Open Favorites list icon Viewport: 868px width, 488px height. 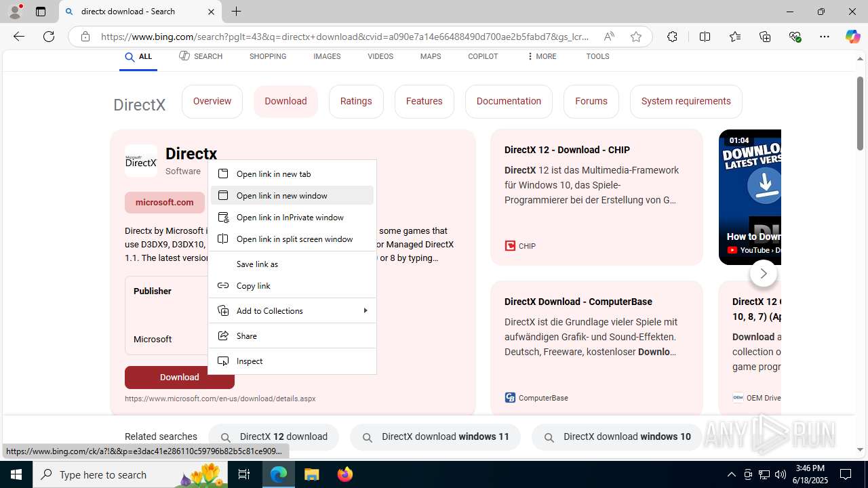[x=735, y=37]
